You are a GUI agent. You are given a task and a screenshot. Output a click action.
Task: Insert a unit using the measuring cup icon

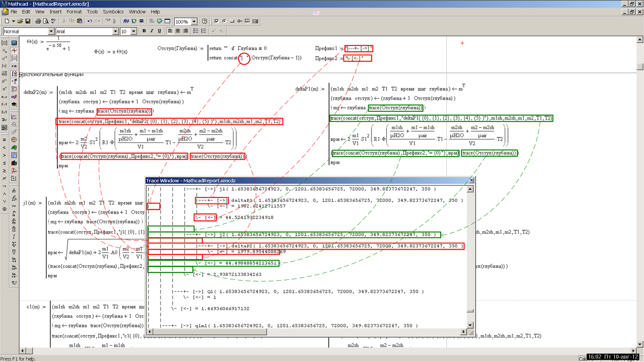coord(134,21)
